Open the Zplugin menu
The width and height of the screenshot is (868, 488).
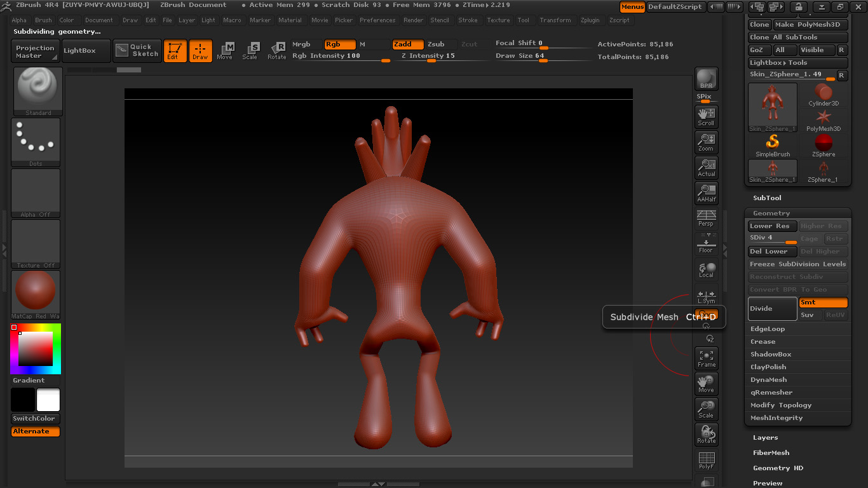[x=590, y=20]
